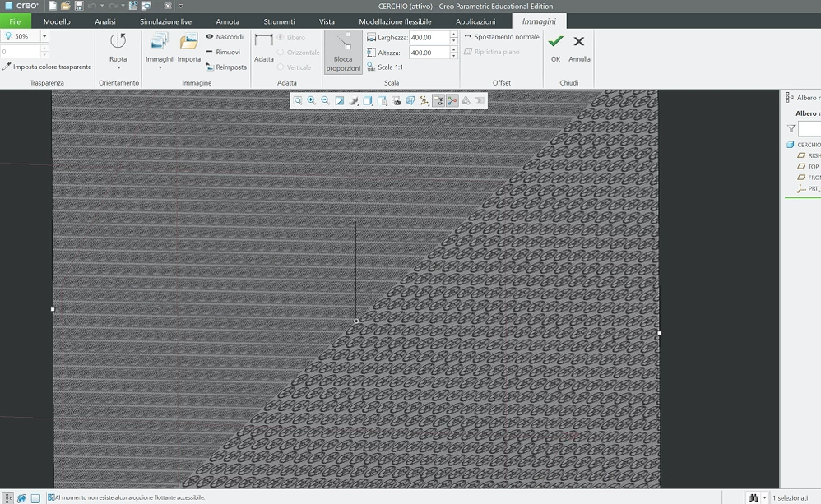Click the Refit (zoom all) magnifier icon
821x504 pixels.
coord(298,100)
